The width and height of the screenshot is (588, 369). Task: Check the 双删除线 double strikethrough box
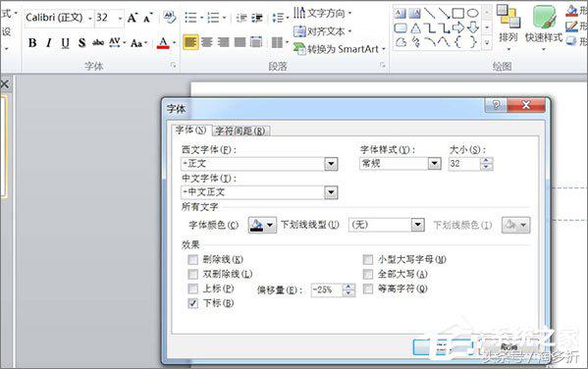[192, 274]
